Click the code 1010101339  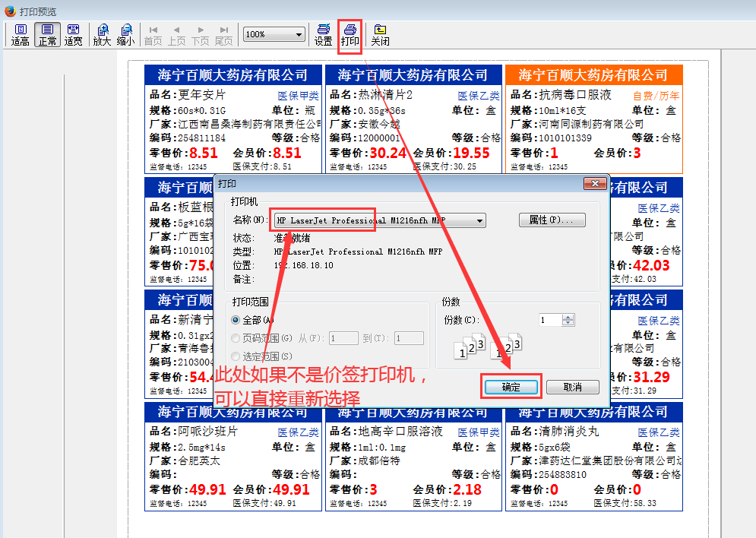565,138
